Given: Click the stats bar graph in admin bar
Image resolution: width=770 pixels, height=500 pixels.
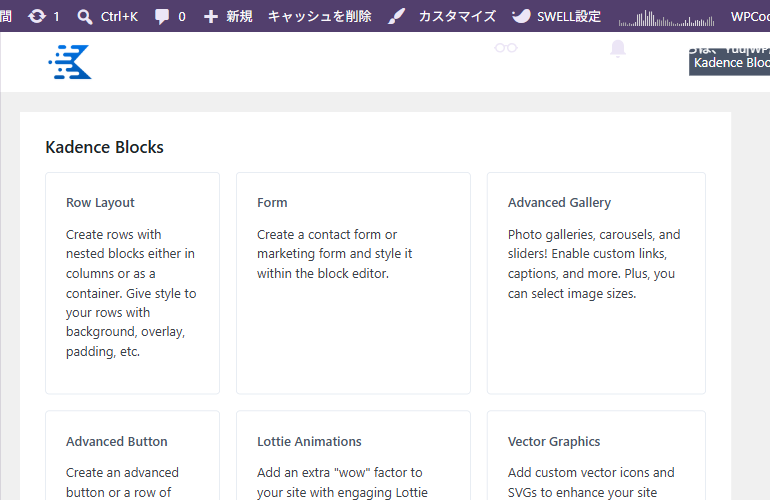Looking at the screenshot, I should (x=666, y=18).
